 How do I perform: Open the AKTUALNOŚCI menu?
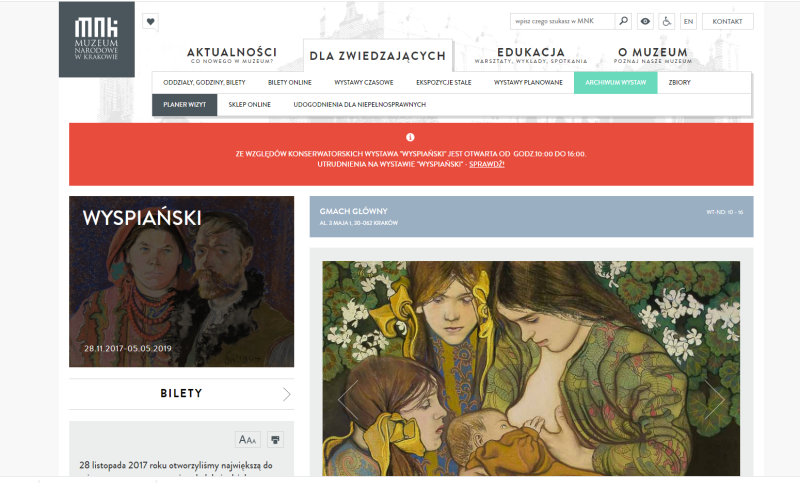(232, 55)
